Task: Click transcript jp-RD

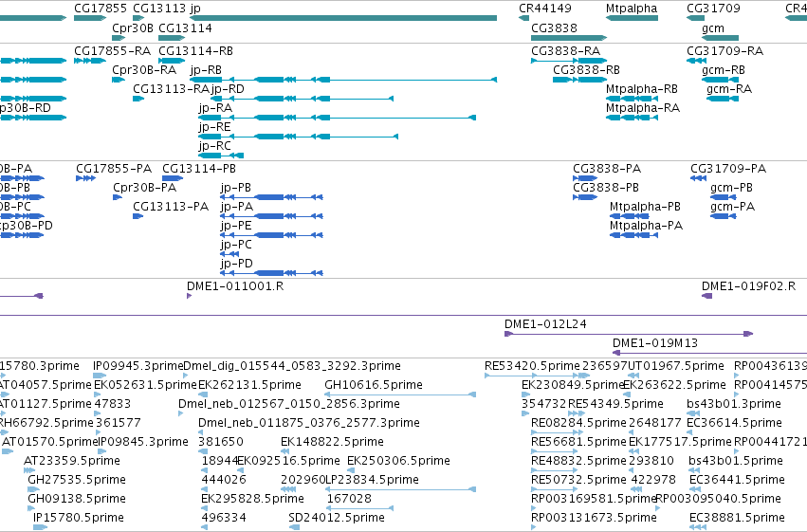Action: (303, 99)
